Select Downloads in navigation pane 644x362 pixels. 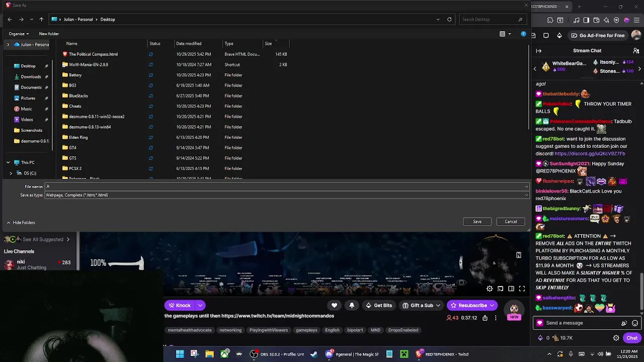click(31, 77)
